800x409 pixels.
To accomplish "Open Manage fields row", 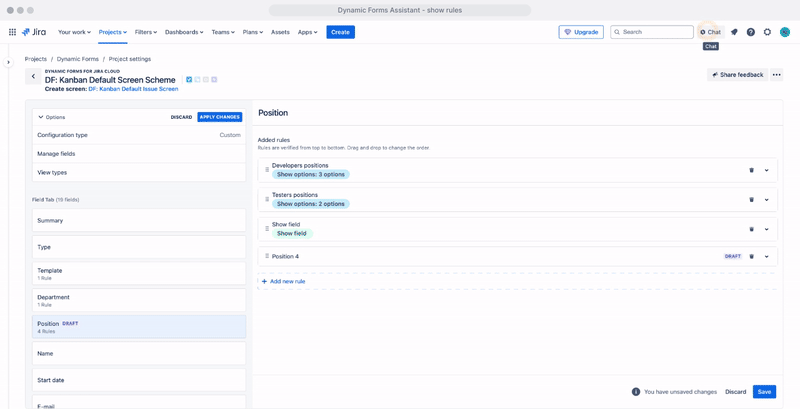I will pyautogui.click(x=139, y=154).
